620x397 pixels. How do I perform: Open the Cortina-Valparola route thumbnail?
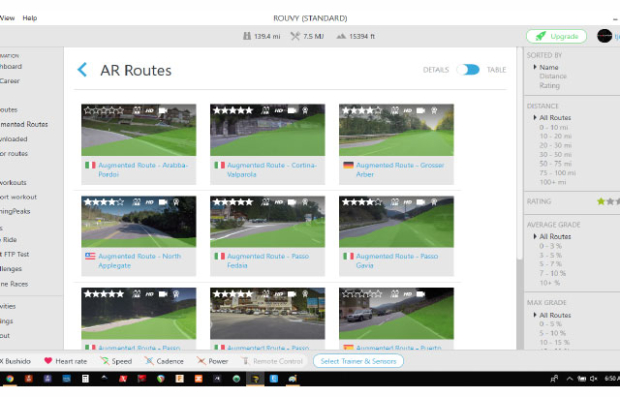click(267, 130)
